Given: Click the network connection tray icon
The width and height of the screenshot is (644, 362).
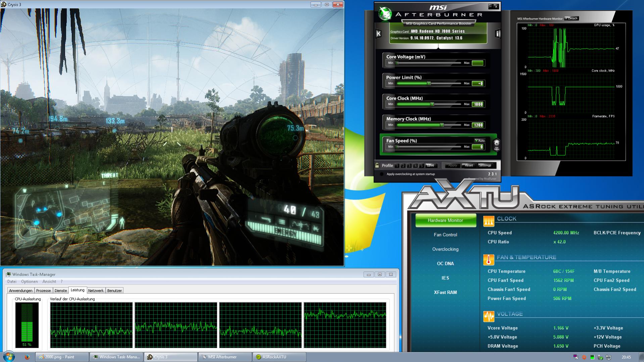Looking at the screenshot, I should click(x=608, y=357).
